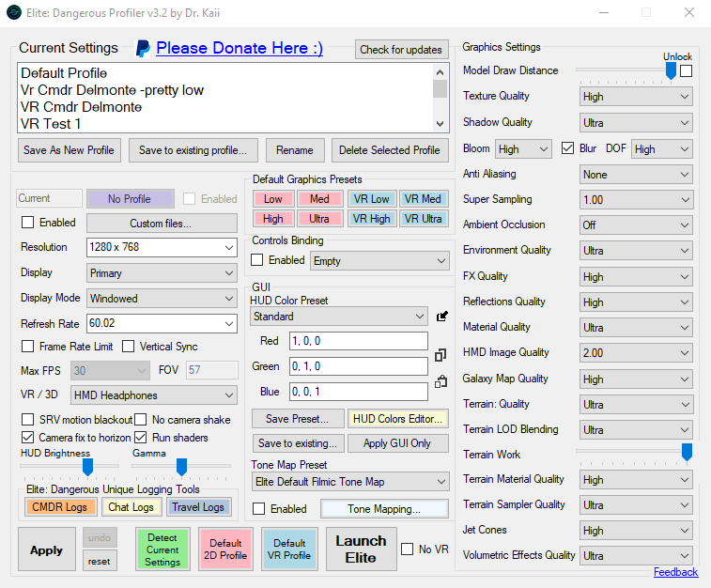Click the Terrain Work slider handle
The height and width of the screenshot is (588, 711).
[687, 452]
